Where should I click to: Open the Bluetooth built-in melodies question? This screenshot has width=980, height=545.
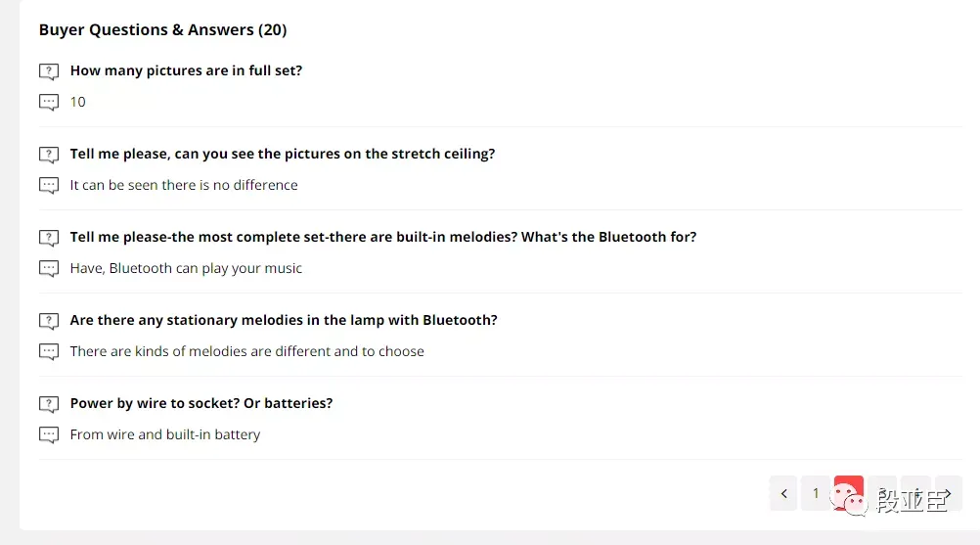coord(383,237)
